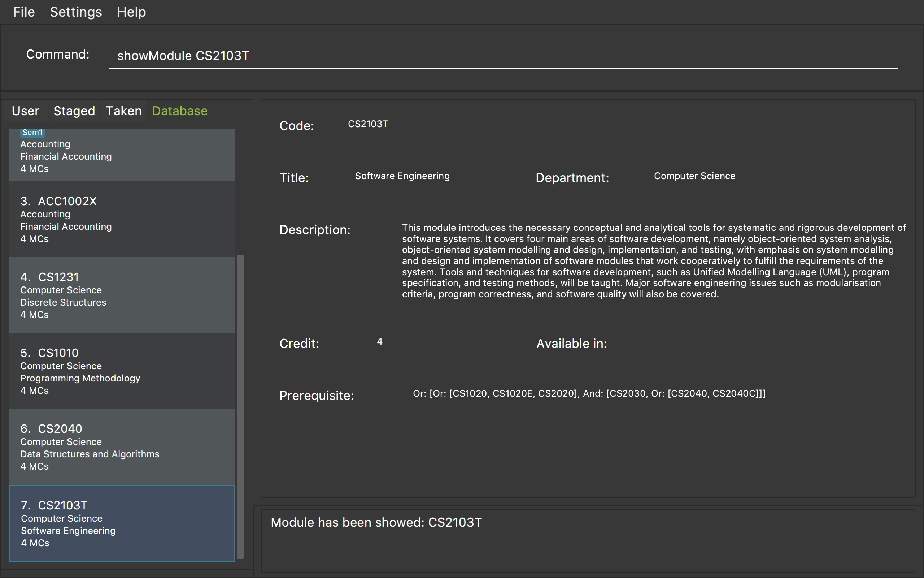Click Accounting under ACC1002X
This screenshot has width=924, height=578.
pyautogui.click(x=45, y=214)
